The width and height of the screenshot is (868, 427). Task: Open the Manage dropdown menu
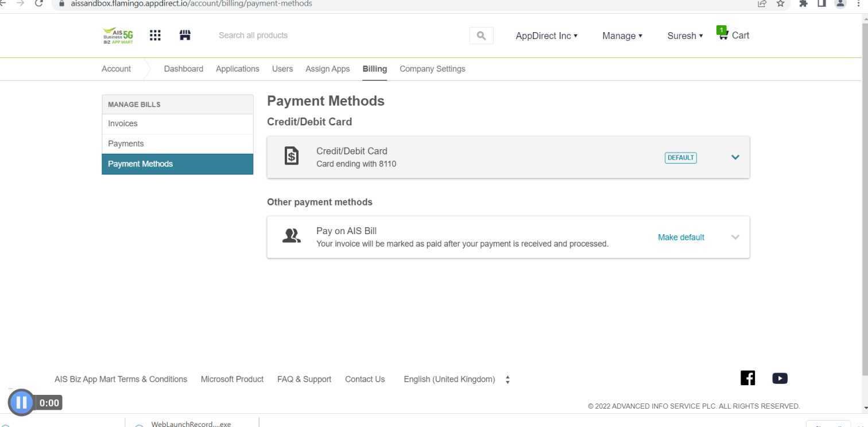pos(622,36)
